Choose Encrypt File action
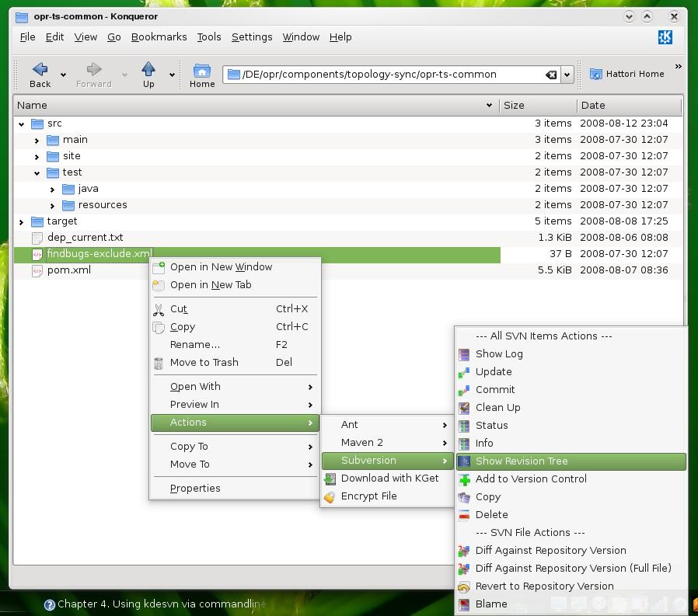 click(387, 496)
